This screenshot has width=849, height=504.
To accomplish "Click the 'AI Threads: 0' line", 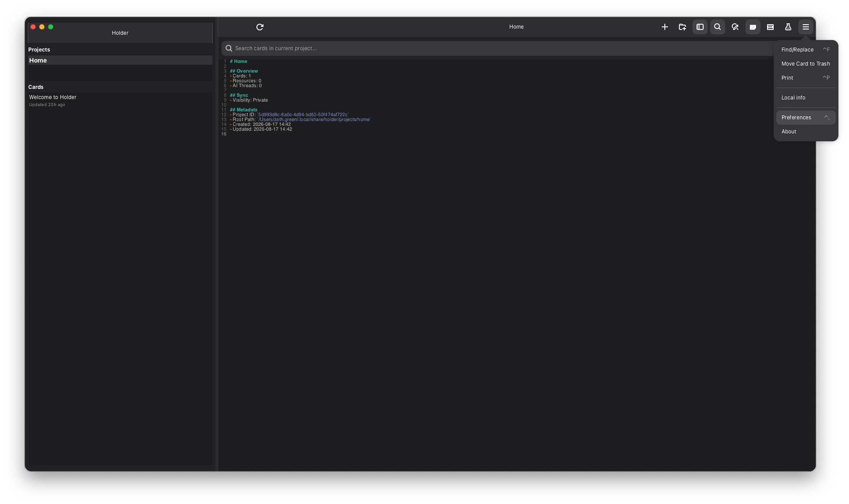I will (x=247, y=86).
